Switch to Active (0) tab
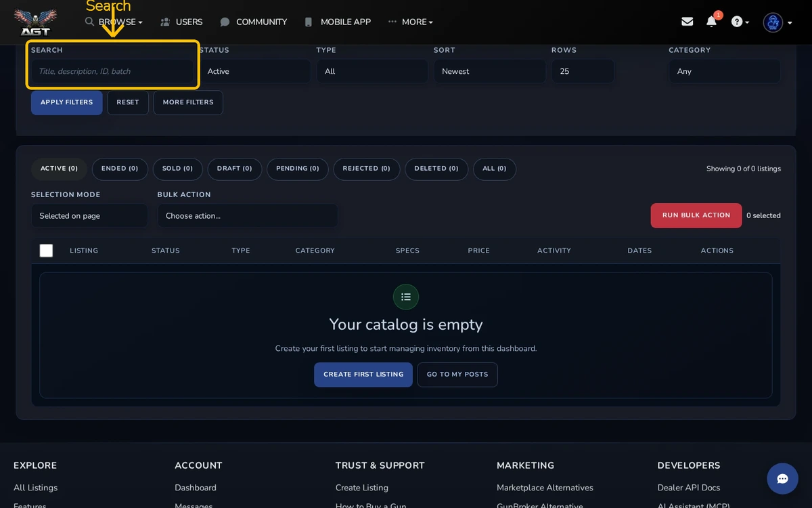 point(59,169)
